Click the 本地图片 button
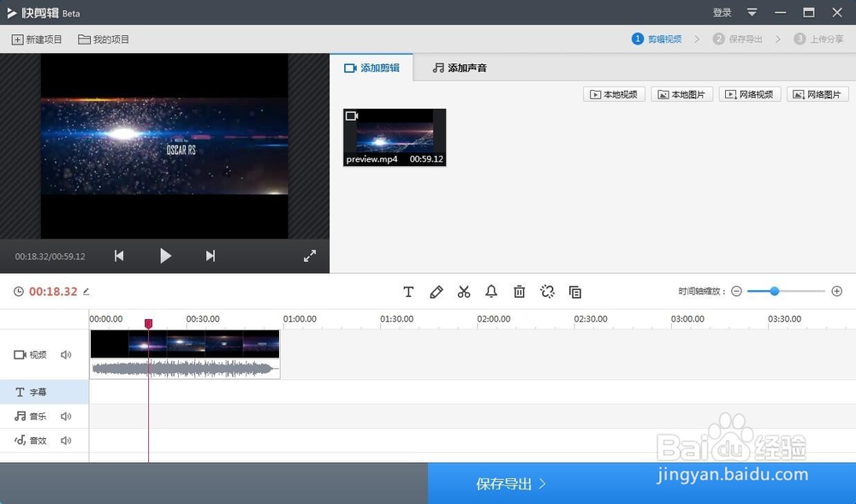The width and height of the screenshot is (856, 504). coord(682,94)
